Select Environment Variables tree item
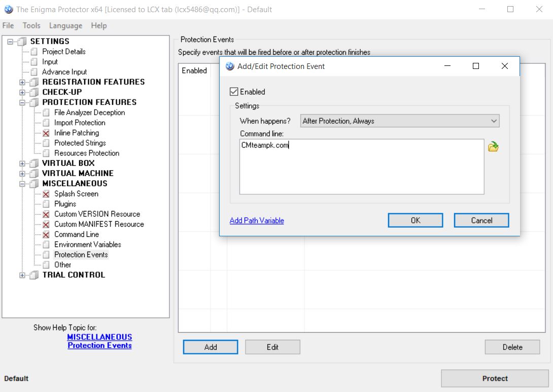This screenshot has width=553, height=392. click(x=87, y=244)
